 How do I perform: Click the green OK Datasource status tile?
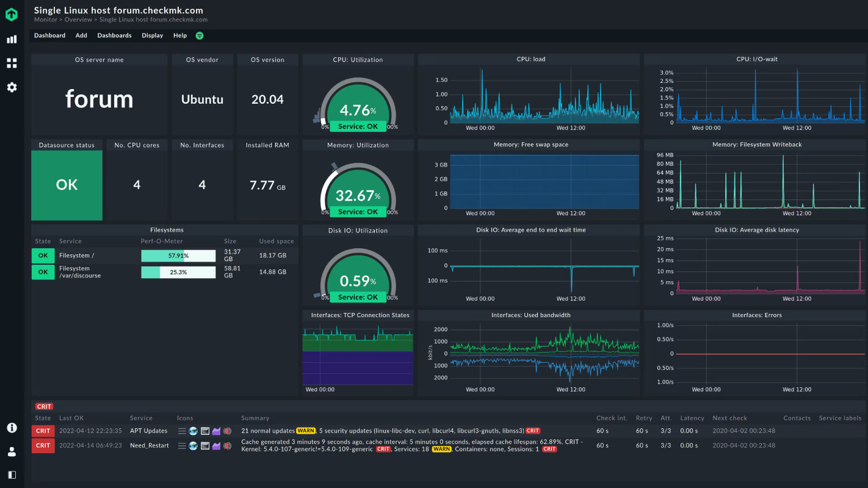coord(67,185)
